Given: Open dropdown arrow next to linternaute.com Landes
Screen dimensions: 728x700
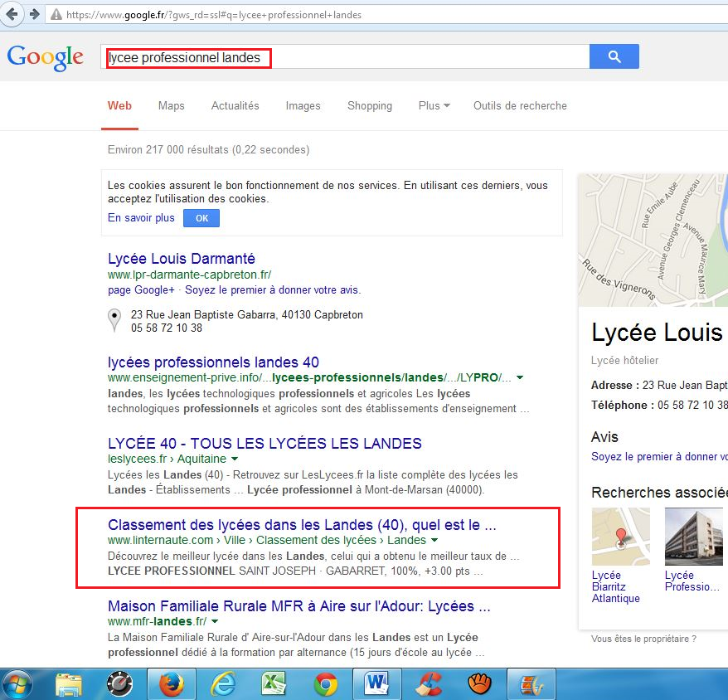Looking at the screenshot, I should point(434,540).
